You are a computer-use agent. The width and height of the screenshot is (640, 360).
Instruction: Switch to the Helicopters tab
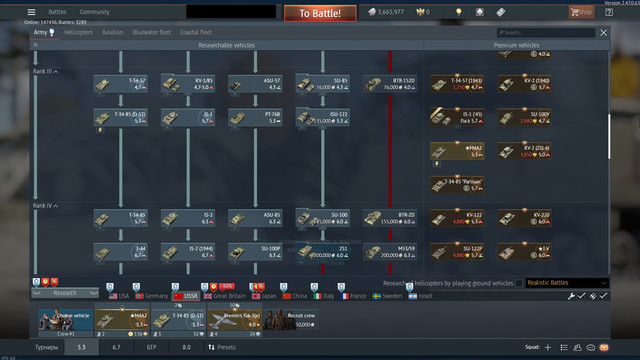(x=78, y=32)
